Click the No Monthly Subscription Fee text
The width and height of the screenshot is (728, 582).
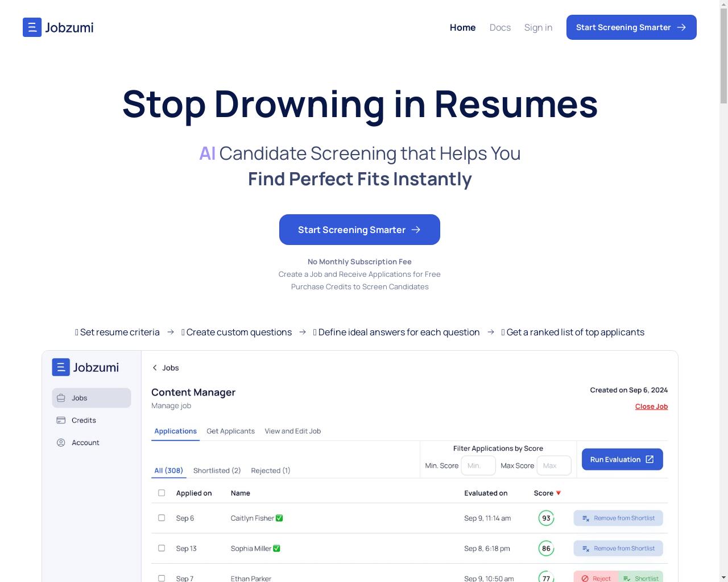click(359, 261)
